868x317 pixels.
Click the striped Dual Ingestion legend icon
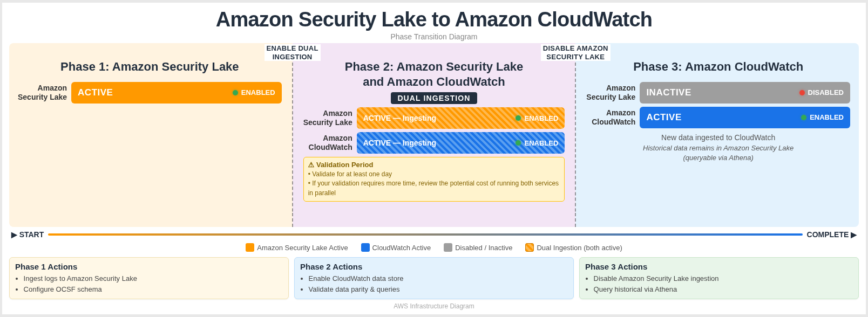(x=530, y=247)
